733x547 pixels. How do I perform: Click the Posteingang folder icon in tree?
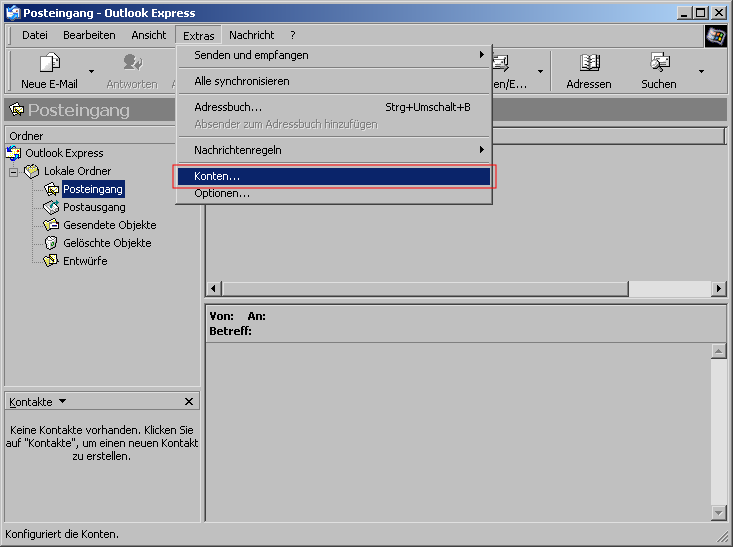pos(51,189)
